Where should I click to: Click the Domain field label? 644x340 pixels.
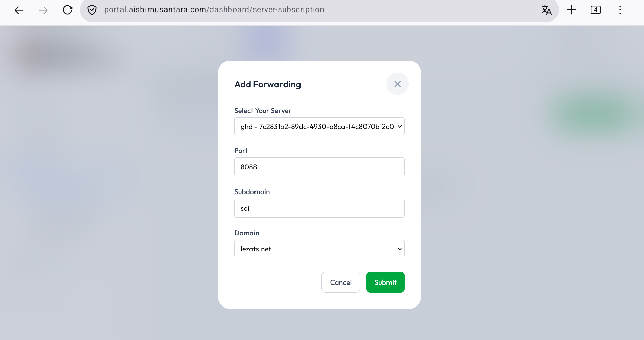tap(247, 233)
